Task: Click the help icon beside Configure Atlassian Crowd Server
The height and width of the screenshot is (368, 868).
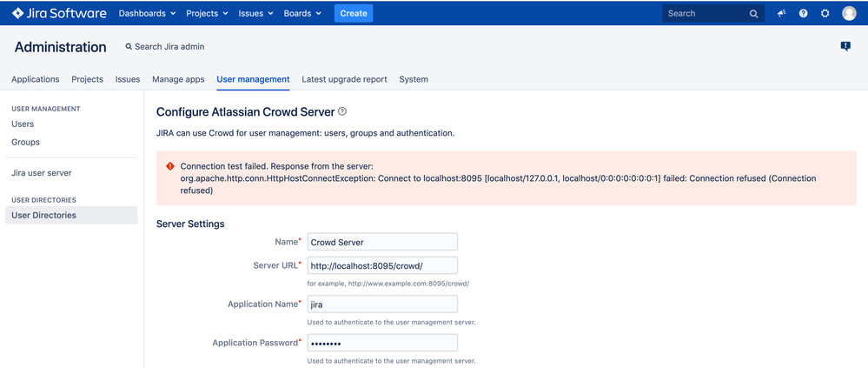Action: point(342,112)
